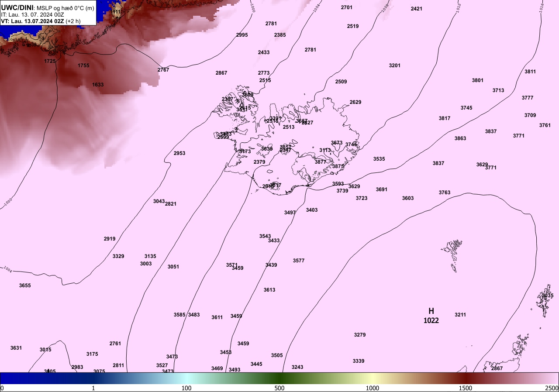Image resolution: width=559 pixels, height=392 pixels.
Task: Click the height value 3745
Action: 466,108
